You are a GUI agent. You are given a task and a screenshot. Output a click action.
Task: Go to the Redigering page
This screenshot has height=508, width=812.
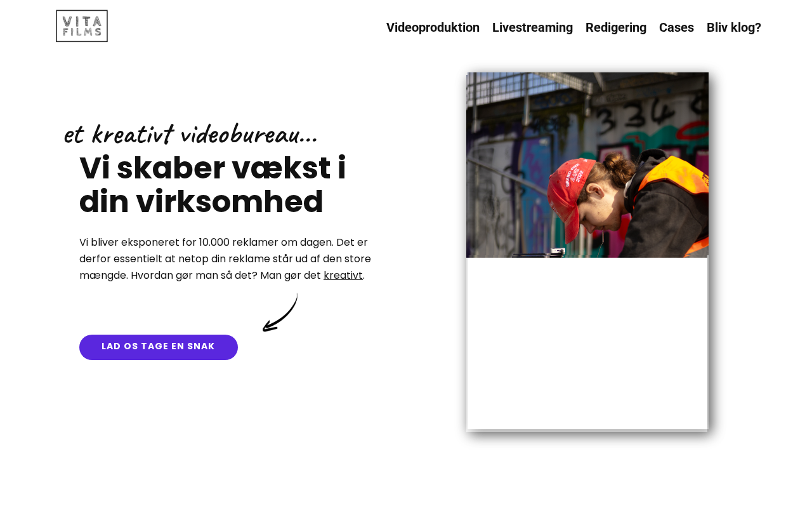coord(616,27)
